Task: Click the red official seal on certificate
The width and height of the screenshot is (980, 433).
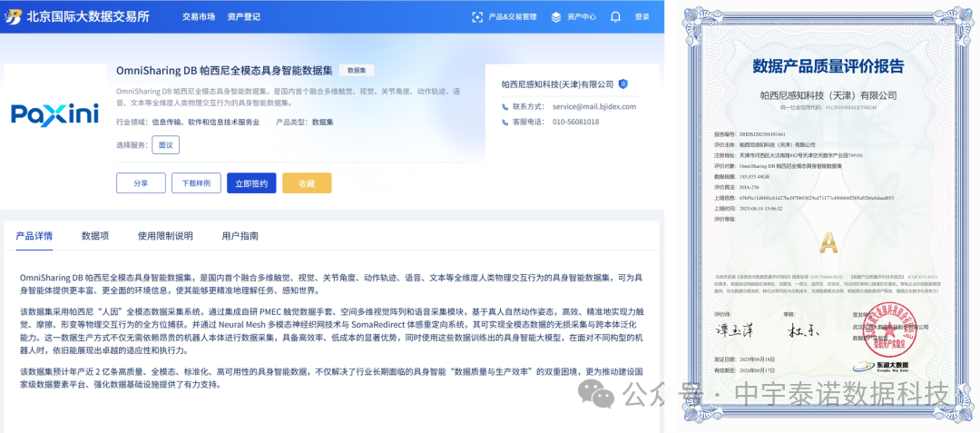Action: pos(888,328)
